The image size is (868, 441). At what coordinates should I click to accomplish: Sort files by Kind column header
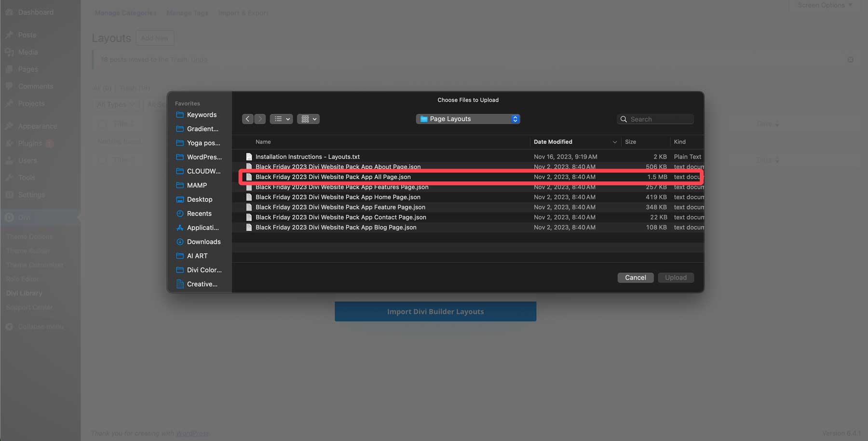tap(680, 142)
